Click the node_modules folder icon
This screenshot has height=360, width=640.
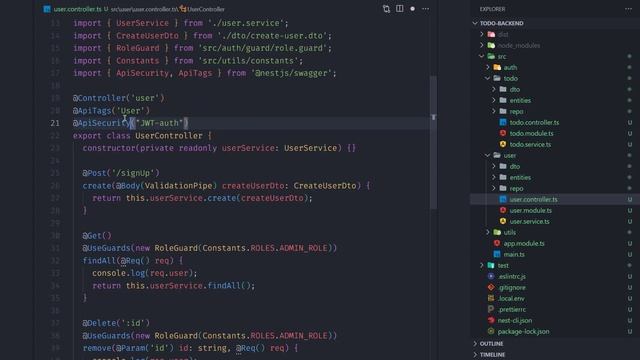[491, 45]
